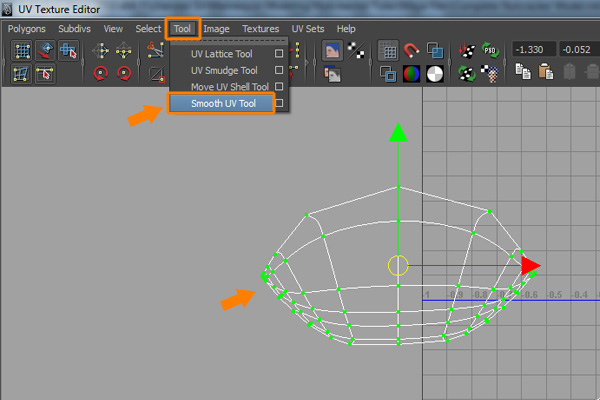
Task: Choose UV Smudge Tool from Tool menu
Action: (224, 70)
